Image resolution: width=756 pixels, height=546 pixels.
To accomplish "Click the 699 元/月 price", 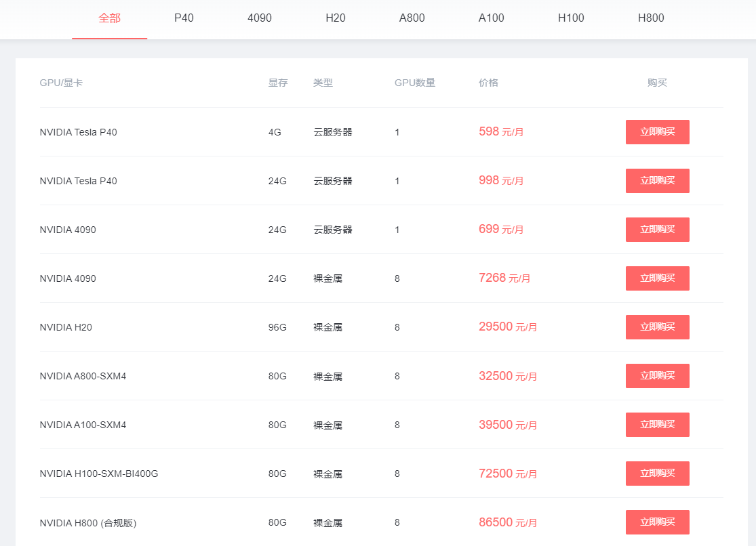I will point(501,229).
